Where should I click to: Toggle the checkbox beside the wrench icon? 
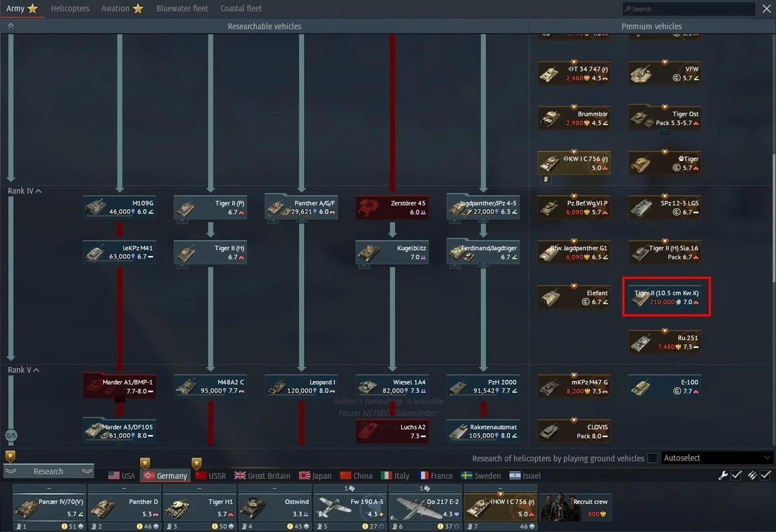pyautogui.click(x=736, y=475)
